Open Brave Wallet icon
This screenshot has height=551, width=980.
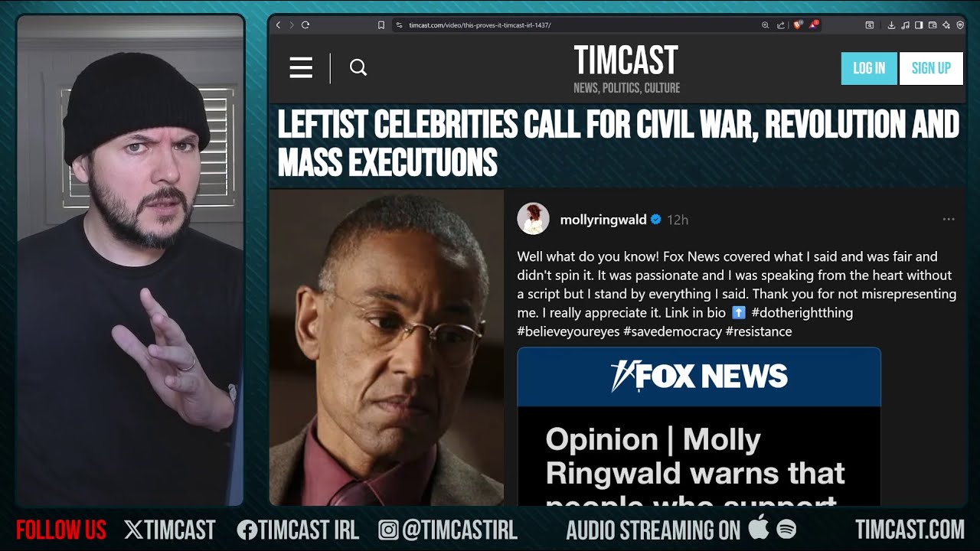(933, 25)
